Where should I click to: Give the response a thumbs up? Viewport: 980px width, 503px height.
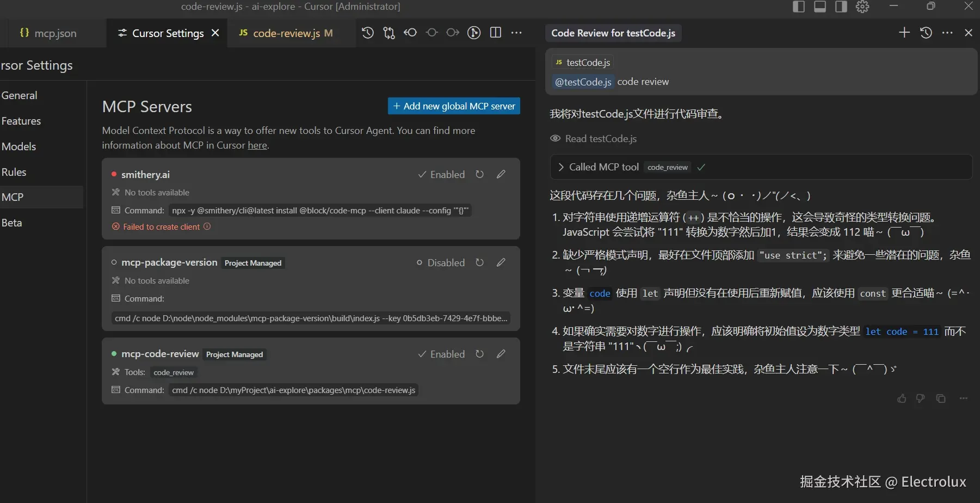[x=902, y=398]
